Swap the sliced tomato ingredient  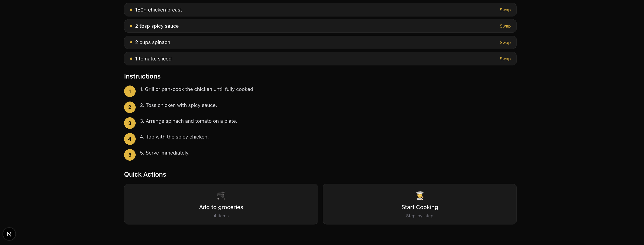point(505,59)
